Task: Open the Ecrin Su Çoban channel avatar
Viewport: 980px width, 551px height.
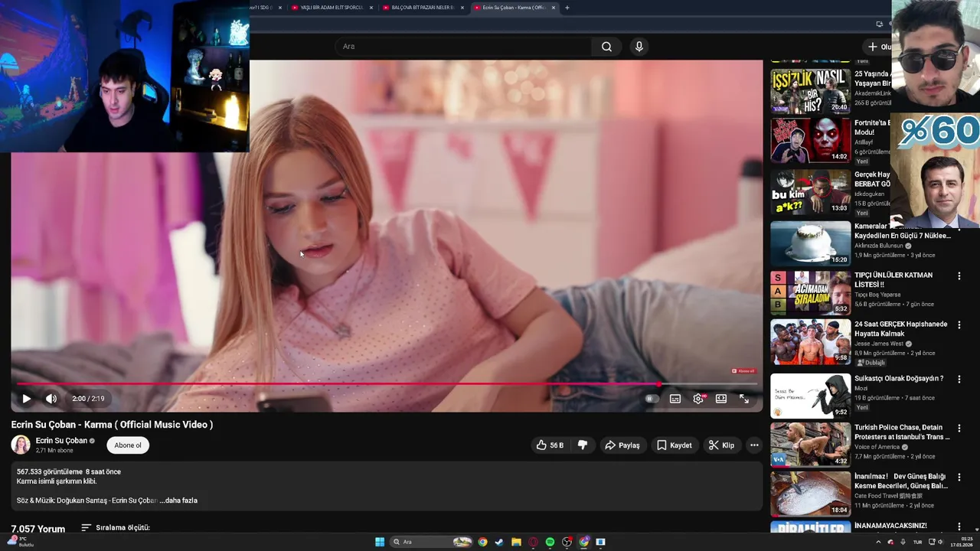Action: 21,445
